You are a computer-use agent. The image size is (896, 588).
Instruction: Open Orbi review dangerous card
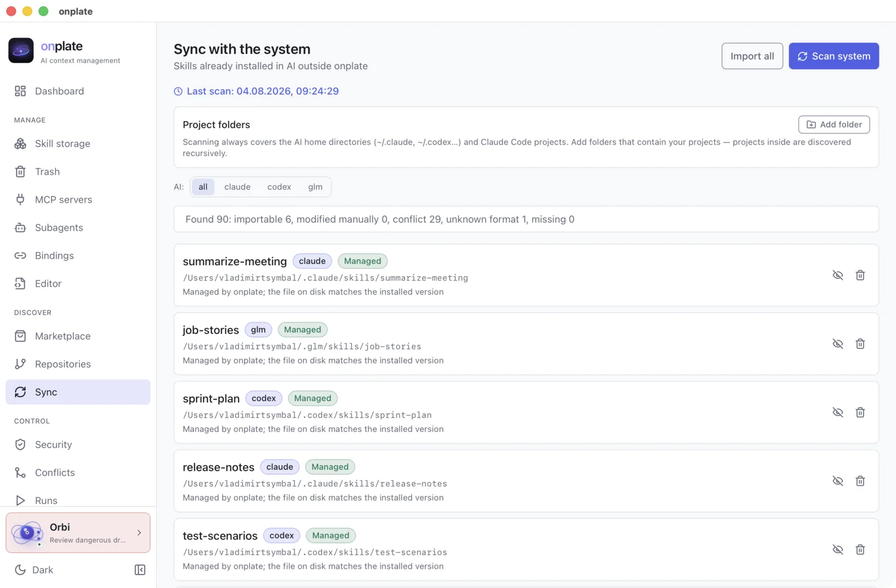[78, 533]
